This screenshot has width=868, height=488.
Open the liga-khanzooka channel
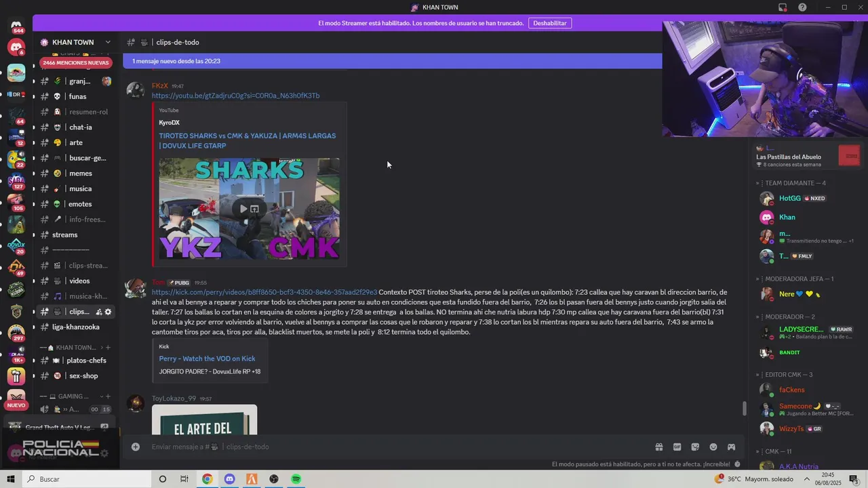pos(77,327)
